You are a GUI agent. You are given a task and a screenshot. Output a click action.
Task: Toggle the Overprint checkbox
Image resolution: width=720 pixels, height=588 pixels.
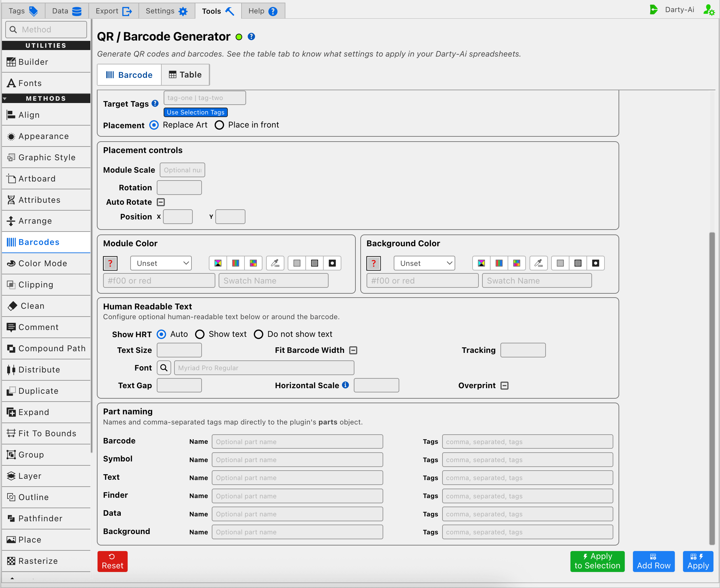[x=504, y=386]
